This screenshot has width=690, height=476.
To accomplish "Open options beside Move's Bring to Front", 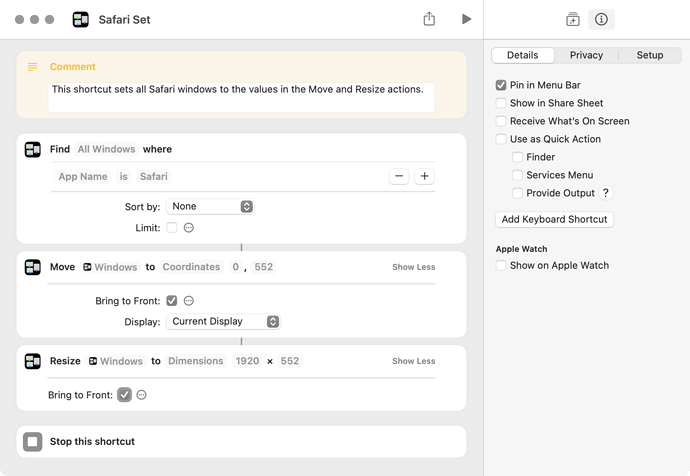I will click(189, 301).
